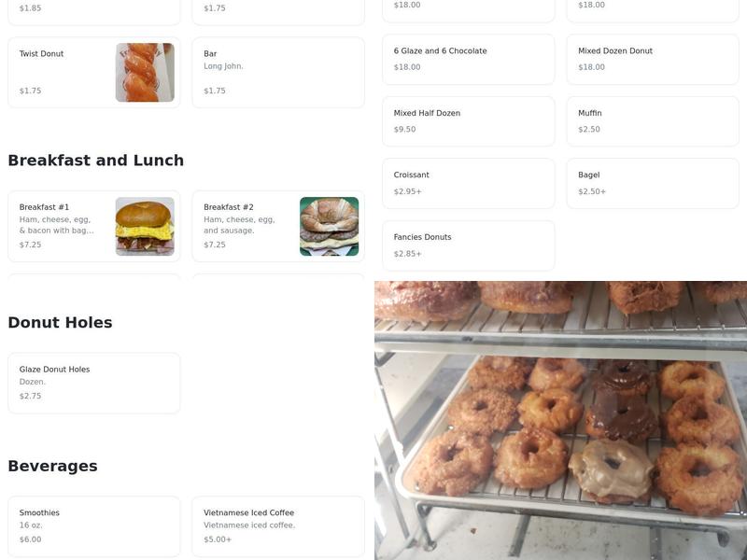The width and height of the screenshot is (747, 560).
Task: Click the Breakfast and Lunch heading
Action: [x=96, y=161]
